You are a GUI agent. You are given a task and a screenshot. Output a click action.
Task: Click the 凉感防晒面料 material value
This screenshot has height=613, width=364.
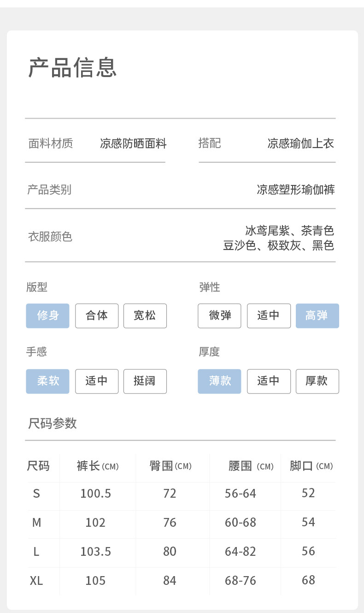(133, 143)
